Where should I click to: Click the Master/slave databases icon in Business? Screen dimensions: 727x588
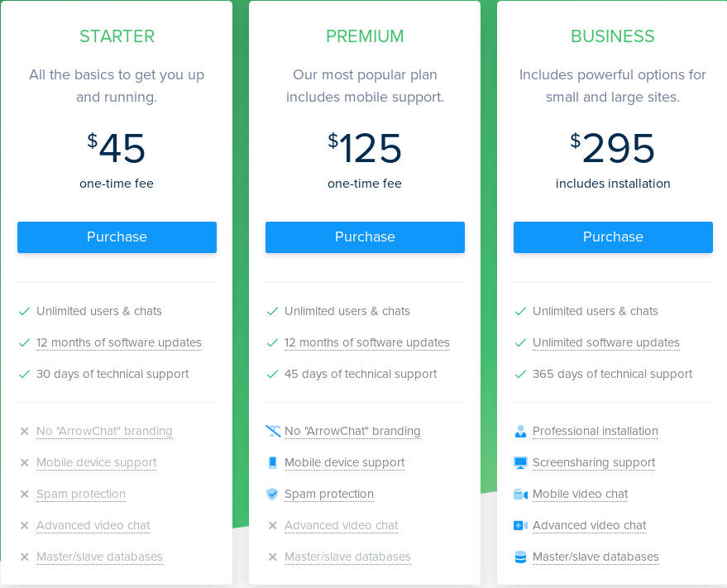click(521, 557)
